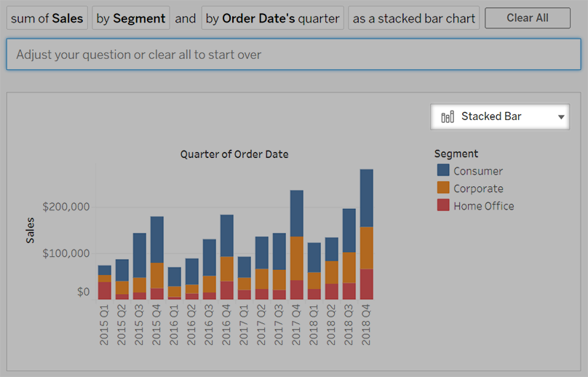588x377 pixels.
Task: Click the 2018 Q3 axis label
Action: [x=349, y=325]
